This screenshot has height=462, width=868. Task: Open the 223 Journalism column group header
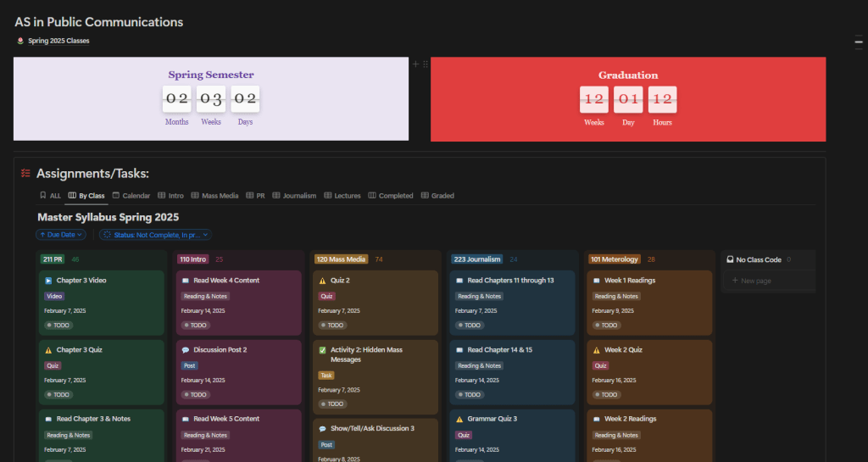pyautogui.click(x=477, y=259)
